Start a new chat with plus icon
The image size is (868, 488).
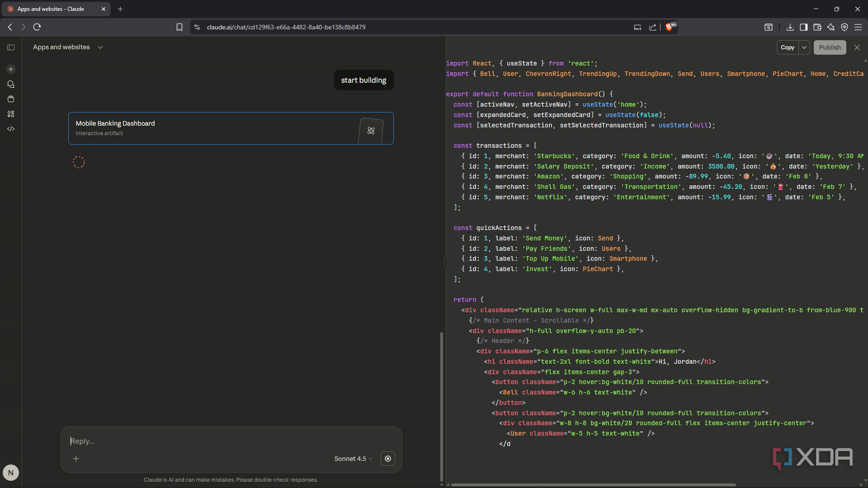(x=11, y=69)
